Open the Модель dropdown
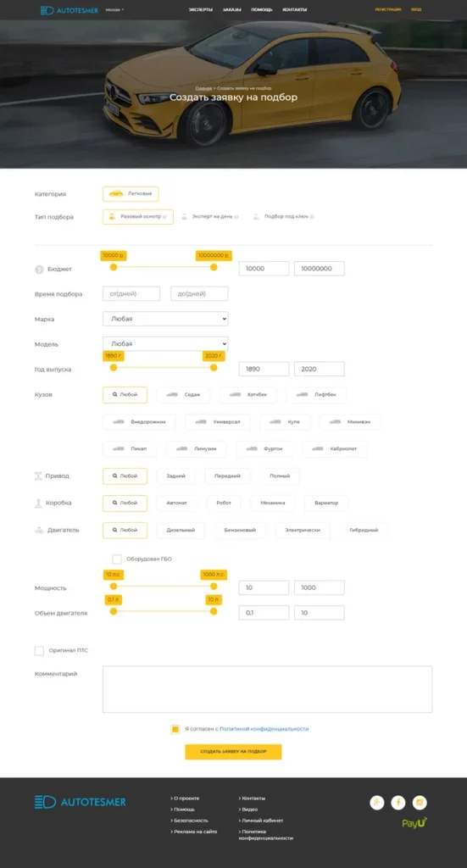 click(165, 344)
